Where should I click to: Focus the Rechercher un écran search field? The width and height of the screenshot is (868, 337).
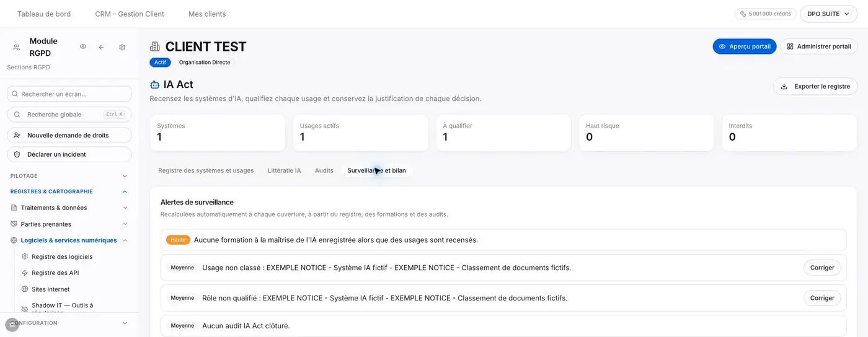[69, 94]
